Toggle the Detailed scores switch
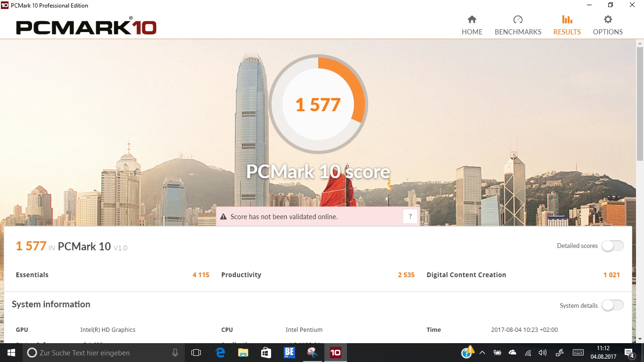Viewport: 644px width, 362px height. point(612,246)
